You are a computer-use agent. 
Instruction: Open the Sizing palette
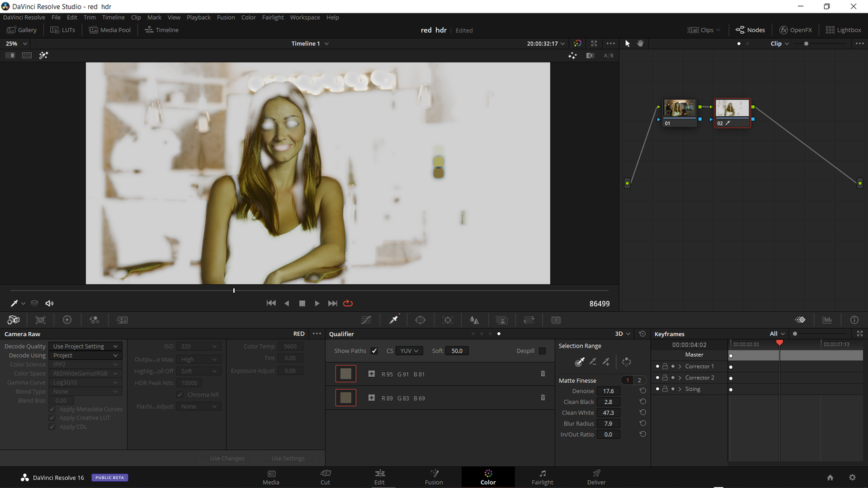529,320
